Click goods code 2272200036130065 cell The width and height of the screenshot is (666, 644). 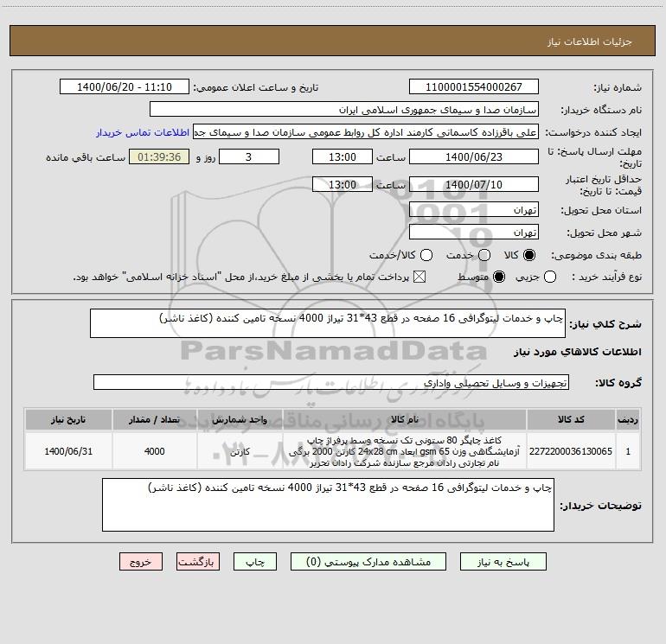pos(571,451)
